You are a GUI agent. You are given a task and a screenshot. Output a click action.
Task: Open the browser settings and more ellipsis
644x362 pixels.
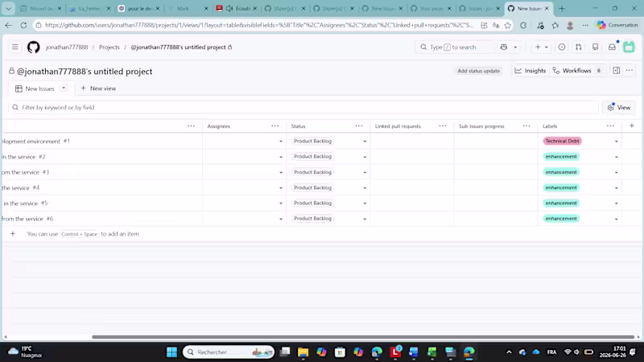click(585, 25)
